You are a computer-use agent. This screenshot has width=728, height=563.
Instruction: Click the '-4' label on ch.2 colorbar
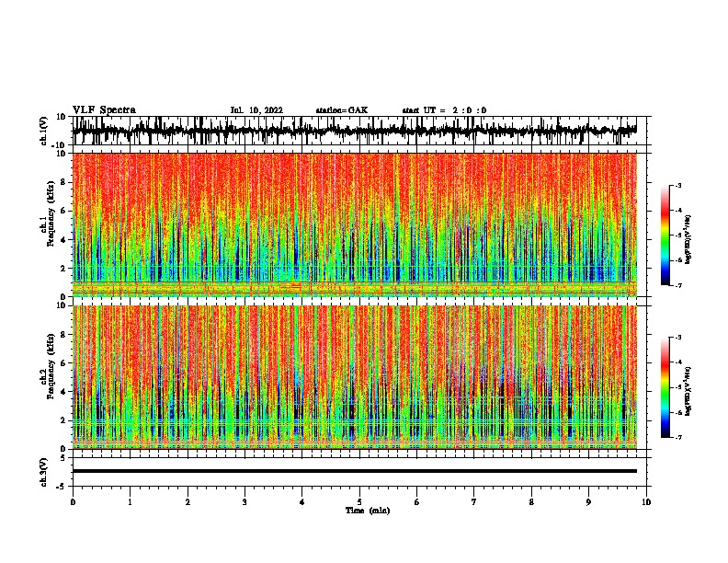click(x=678, y=362)
